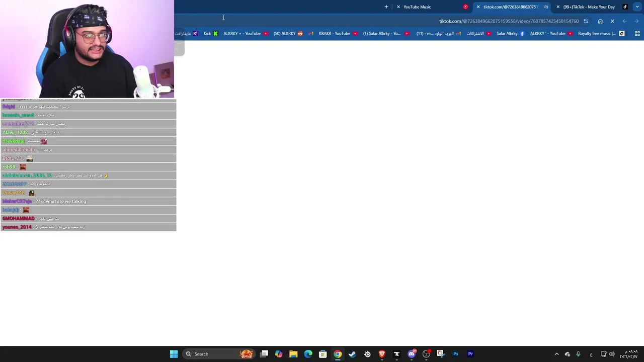Switch to Chrome in the taskbar

tap(338, 354)
